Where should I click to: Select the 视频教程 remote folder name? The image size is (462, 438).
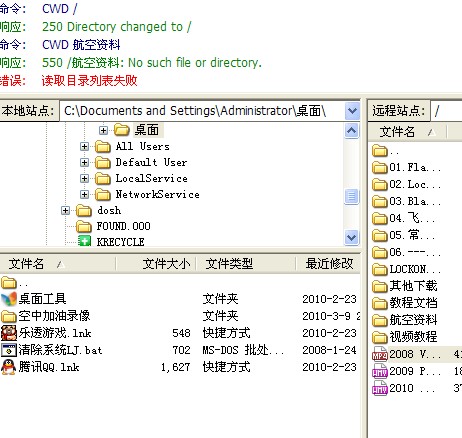coord(413,337)
